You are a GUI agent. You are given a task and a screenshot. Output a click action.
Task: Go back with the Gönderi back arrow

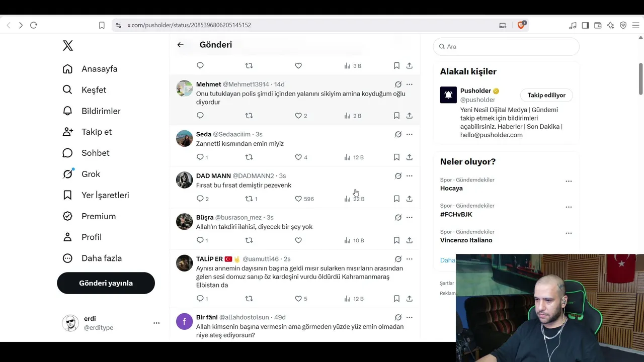[180, 45]
